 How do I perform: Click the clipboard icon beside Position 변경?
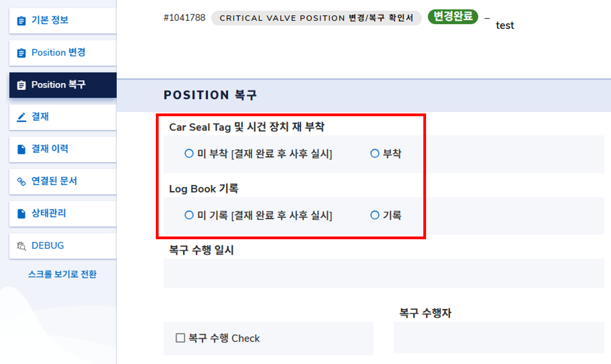pyautogui.click(x=21, y=53)
